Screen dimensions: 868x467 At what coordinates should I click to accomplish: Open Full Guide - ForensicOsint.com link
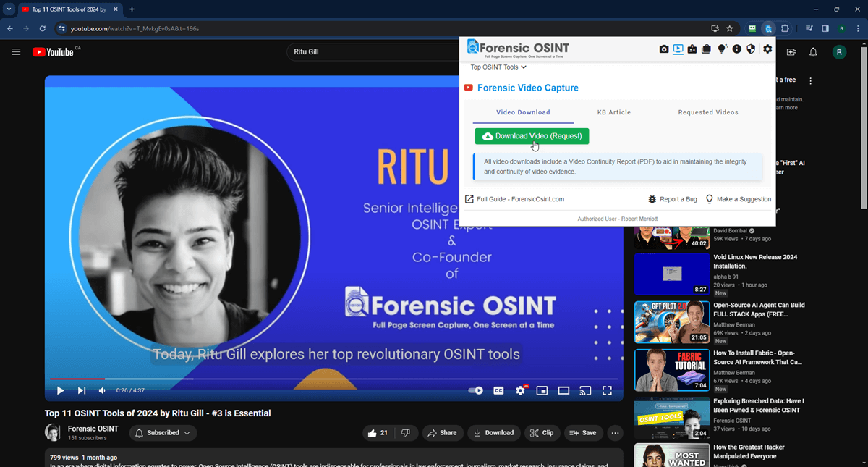(x=514, y=199)
